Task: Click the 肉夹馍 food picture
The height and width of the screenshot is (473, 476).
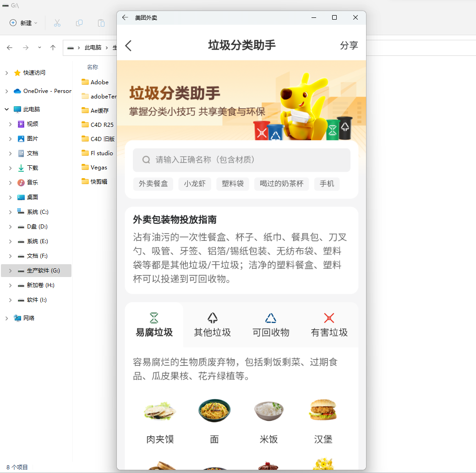Action: (x=160, y=411)
